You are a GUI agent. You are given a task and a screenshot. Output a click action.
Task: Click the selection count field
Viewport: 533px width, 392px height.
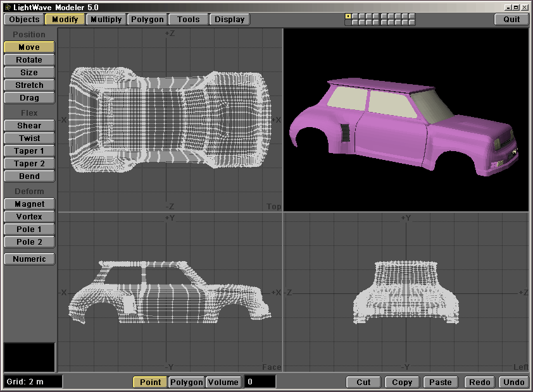[x=260, y=382]
